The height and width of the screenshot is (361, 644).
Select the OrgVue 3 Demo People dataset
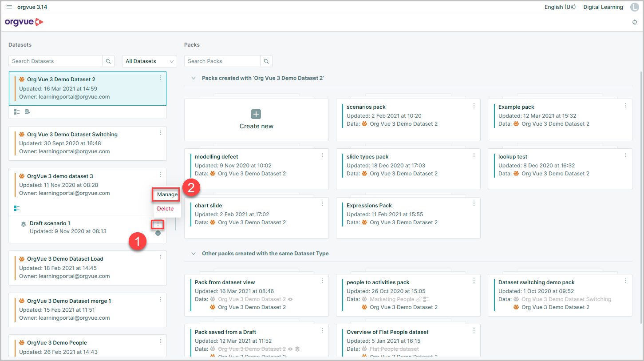point(87,346)
